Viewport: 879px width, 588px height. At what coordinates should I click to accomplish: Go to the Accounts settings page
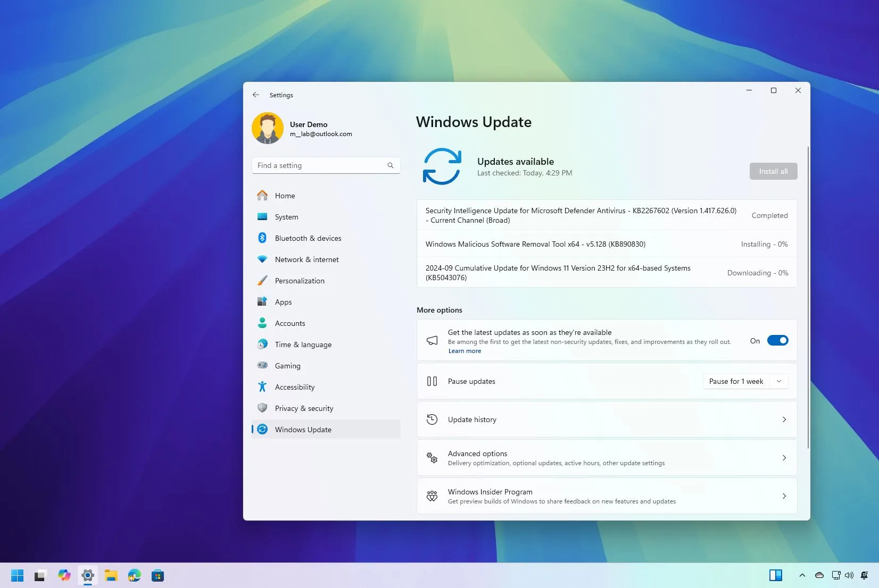click(290, 323)
